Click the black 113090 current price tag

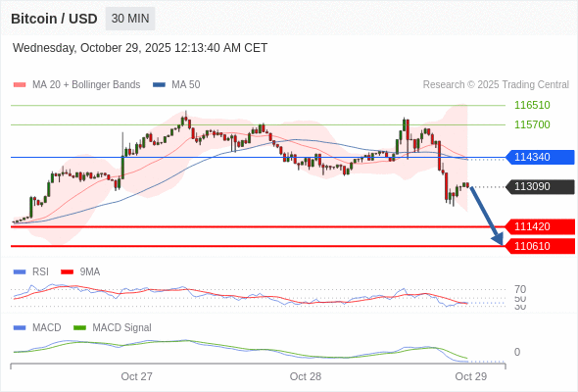tap(540, 186)
